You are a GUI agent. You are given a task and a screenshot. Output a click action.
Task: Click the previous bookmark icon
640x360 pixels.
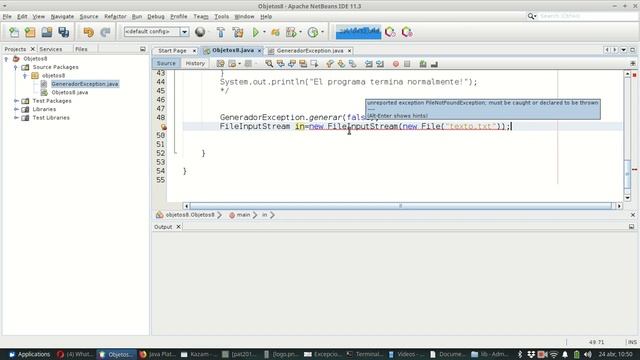(x=330, y=64)
